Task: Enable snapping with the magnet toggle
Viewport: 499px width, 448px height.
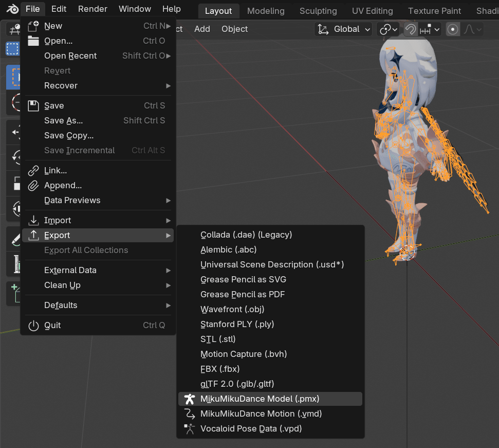Action: pos(410,29)
